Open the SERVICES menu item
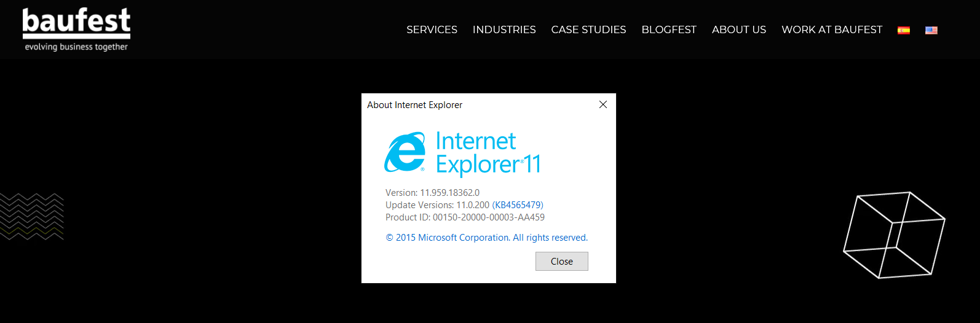 coord(432,29)
